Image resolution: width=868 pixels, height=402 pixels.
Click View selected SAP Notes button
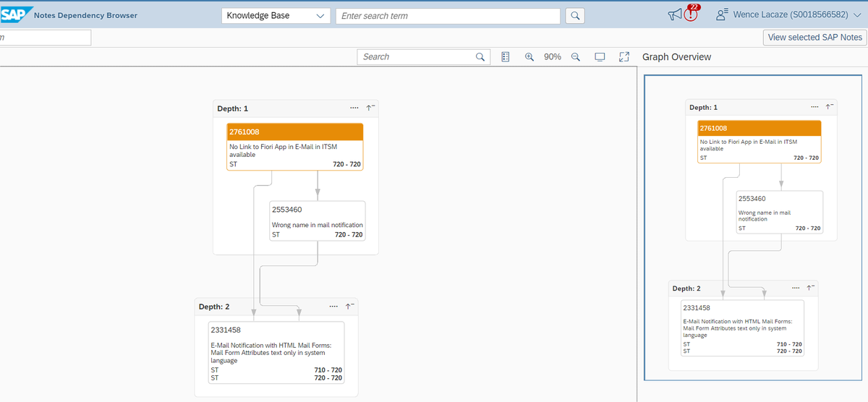point(814,38)
